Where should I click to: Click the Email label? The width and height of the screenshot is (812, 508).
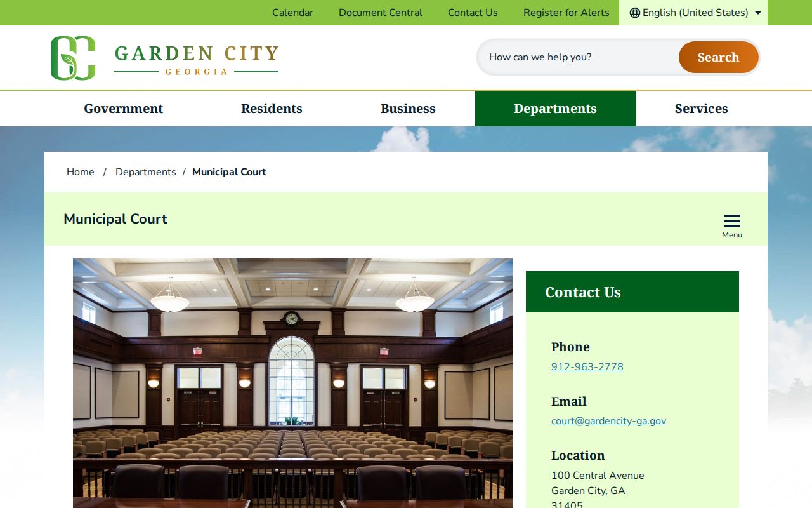[x=569, y=401]
